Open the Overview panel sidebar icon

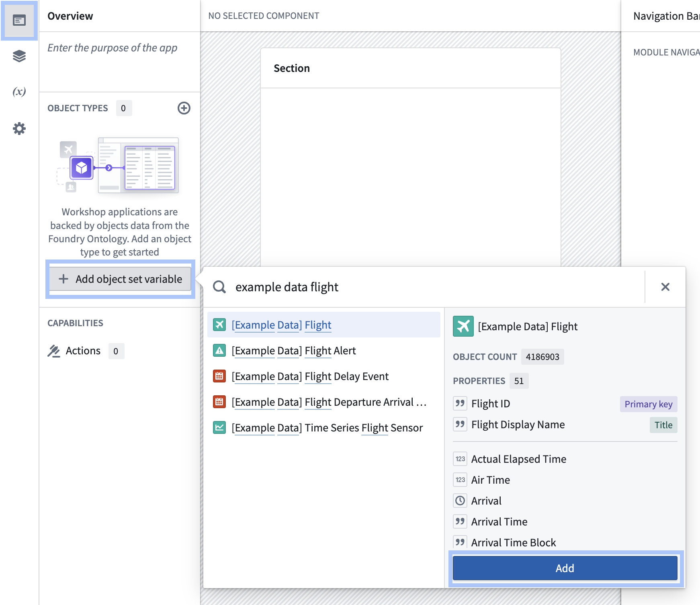click(x=19, y=20)
